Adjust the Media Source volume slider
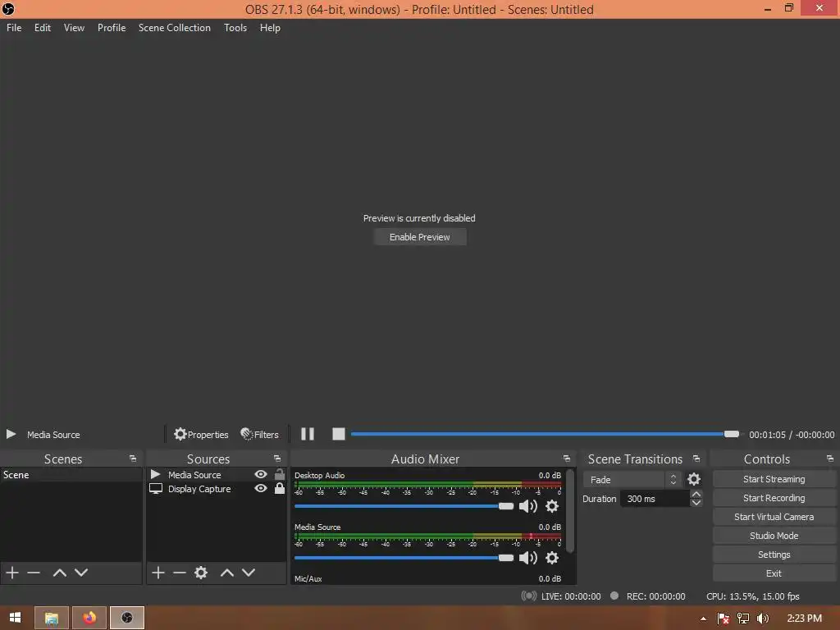Image resolution: width=840 pixels, height=630 pixels. tap(404, 558)
